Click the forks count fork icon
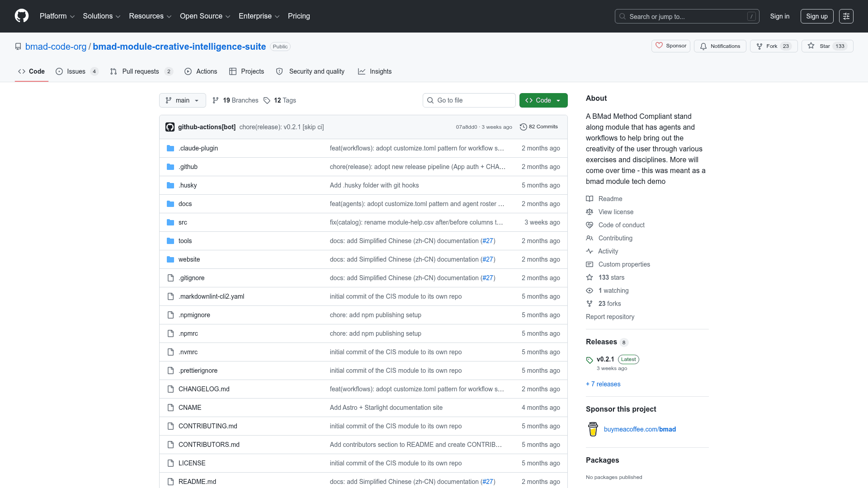The width and height of the screenshot is (868, 488). 590,304
